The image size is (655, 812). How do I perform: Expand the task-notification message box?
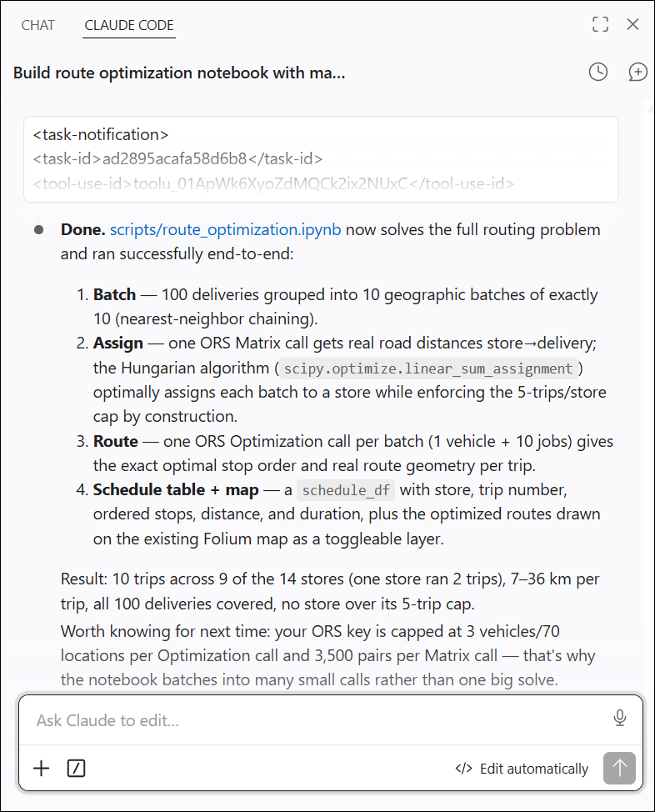pyautogui.click(x=321, y=159)
